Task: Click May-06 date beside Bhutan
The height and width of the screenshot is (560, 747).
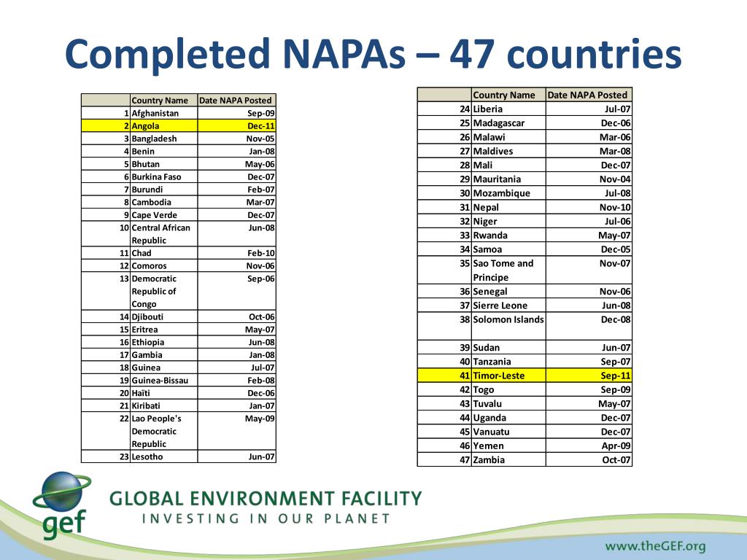Action: click(x=237, y=164)
